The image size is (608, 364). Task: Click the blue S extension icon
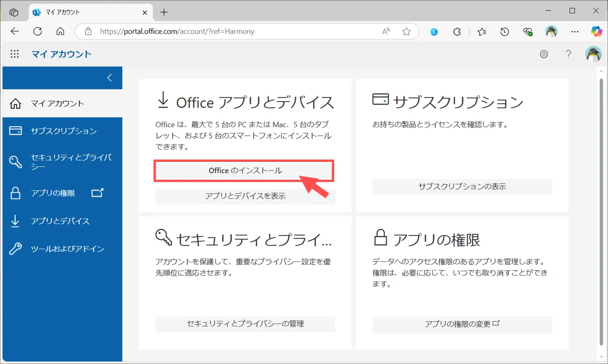[434, 32]
